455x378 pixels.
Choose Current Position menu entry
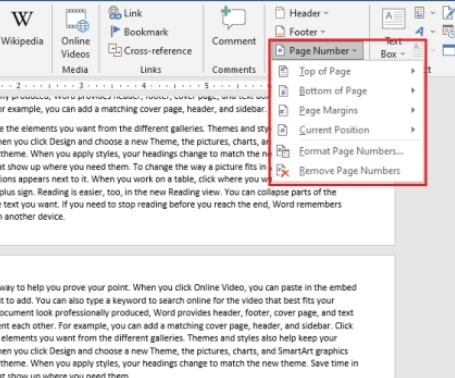[347, 130]
